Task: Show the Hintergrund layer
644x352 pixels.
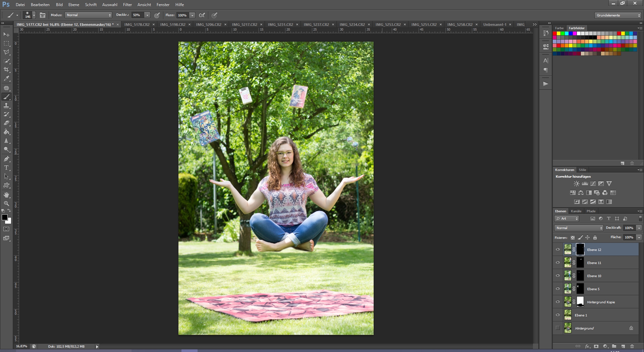Action: [x=558, y=328]
